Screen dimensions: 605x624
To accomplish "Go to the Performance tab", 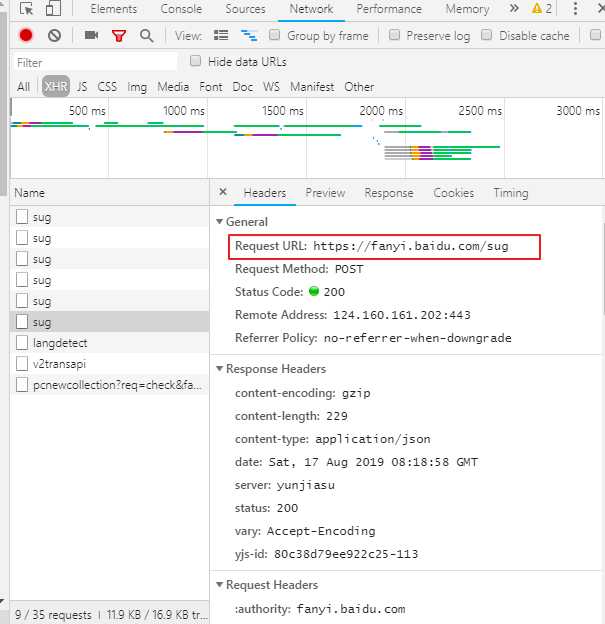I will pyautogui.click(x=389, y=9).
